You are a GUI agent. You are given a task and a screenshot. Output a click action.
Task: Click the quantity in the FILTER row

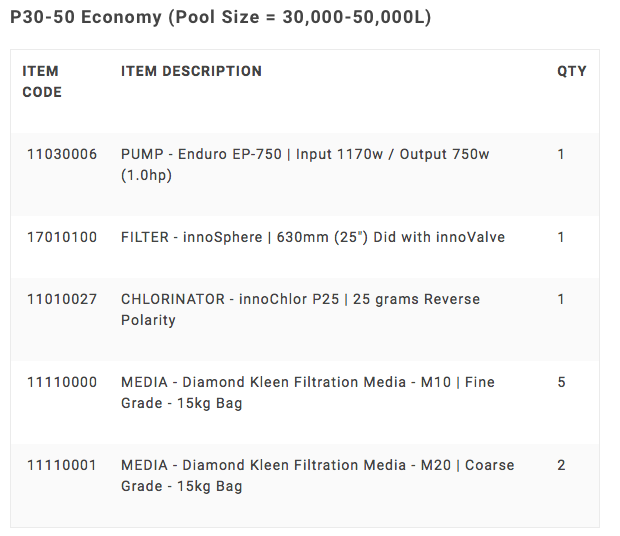[561, 237]
